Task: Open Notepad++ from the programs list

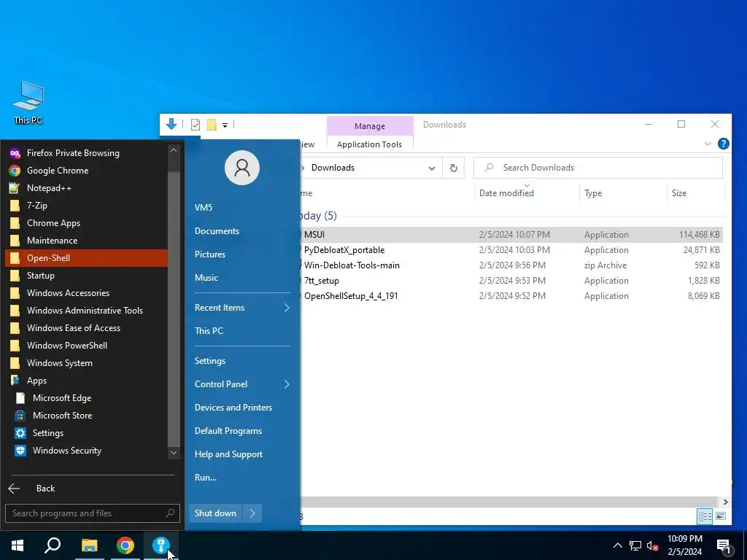Action: click(x=86, y=188)
